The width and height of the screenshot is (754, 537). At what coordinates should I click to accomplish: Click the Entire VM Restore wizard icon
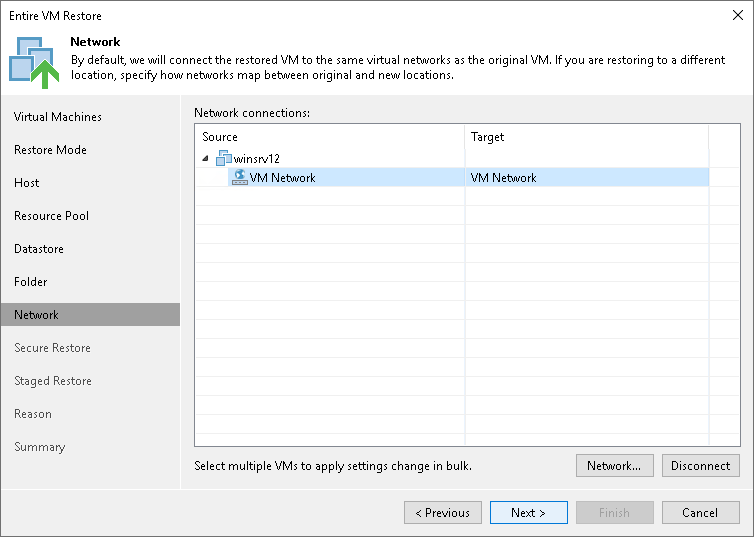click(x=34, y=63)
